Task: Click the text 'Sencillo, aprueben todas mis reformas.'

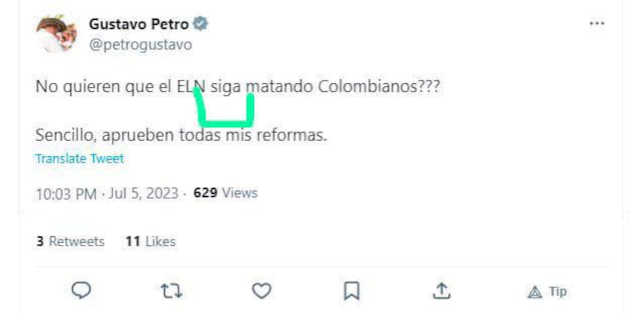Action: pyautogui.click(x=181, y=135)
